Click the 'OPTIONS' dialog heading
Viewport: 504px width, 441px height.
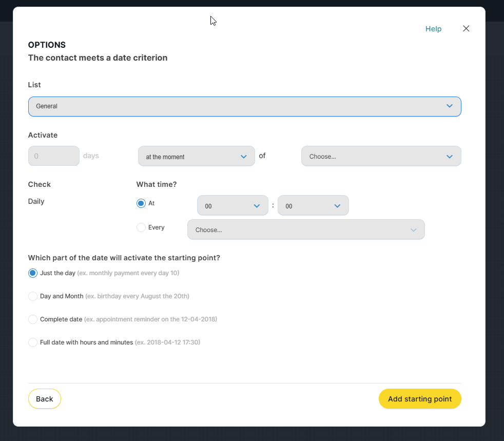[x=47, y=45]
